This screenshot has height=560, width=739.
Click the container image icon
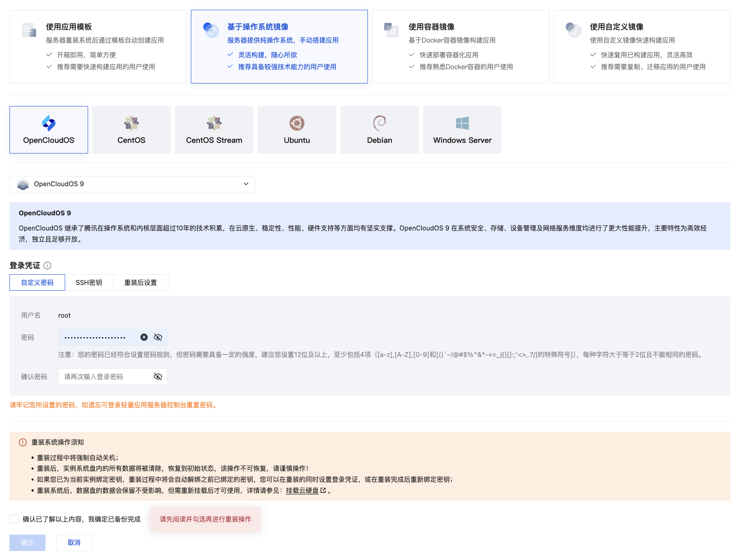tap(392, 30)
